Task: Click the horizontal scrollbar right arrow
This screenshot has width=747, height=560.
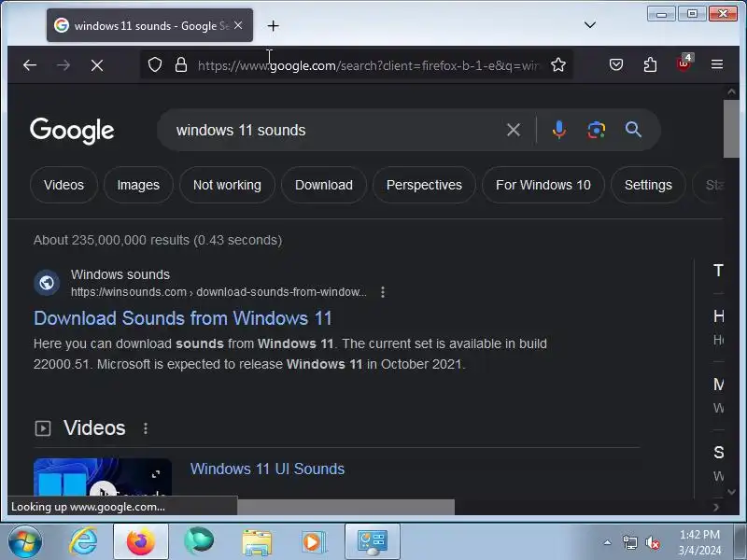Action: point(715,507)
